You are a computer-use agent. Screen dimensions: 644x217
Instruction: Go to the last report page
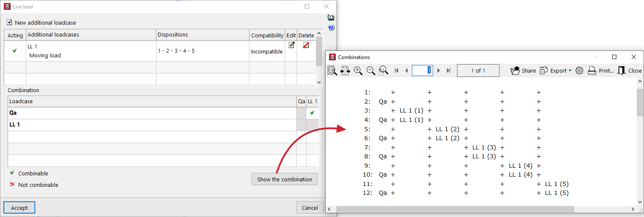click(448, 71)
